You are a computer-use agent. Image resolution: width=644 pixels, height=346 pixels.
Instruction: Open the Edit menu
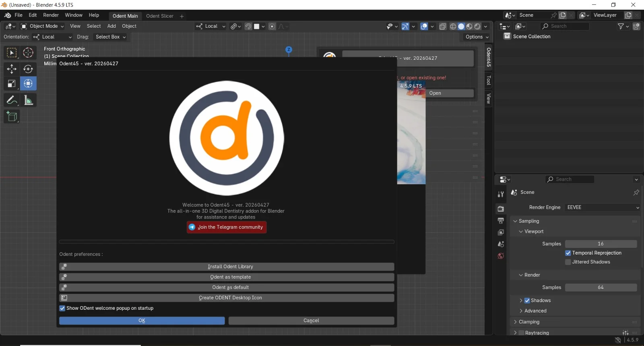33,15
